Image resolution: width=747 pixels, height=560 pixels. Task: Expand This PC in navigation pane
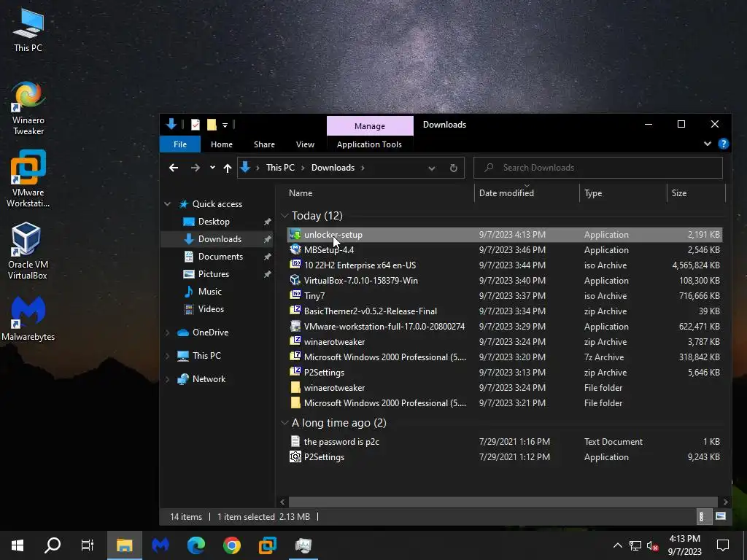coord(167,356)
